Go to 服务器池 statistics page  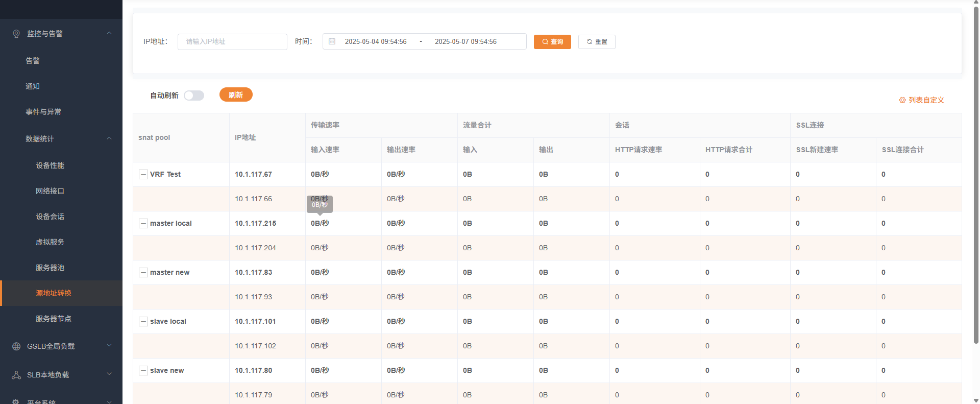pyautogui.click(x=50, y=268)
